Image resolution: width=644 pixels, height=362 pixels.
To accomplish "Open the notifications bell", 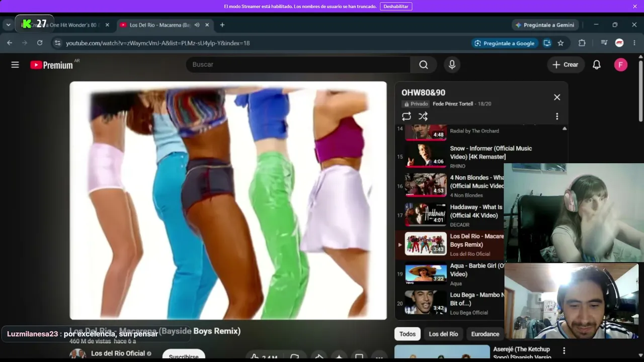I will click(x=597, y=64).
